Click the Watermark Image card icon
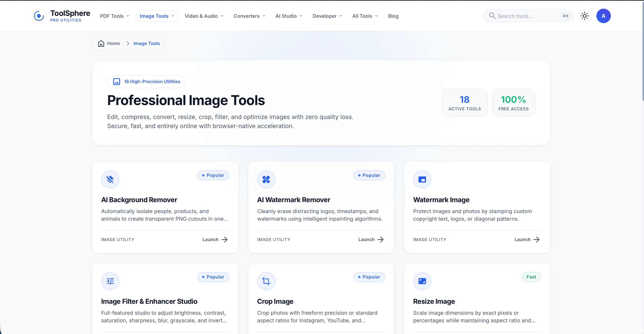 click(422, 179)
